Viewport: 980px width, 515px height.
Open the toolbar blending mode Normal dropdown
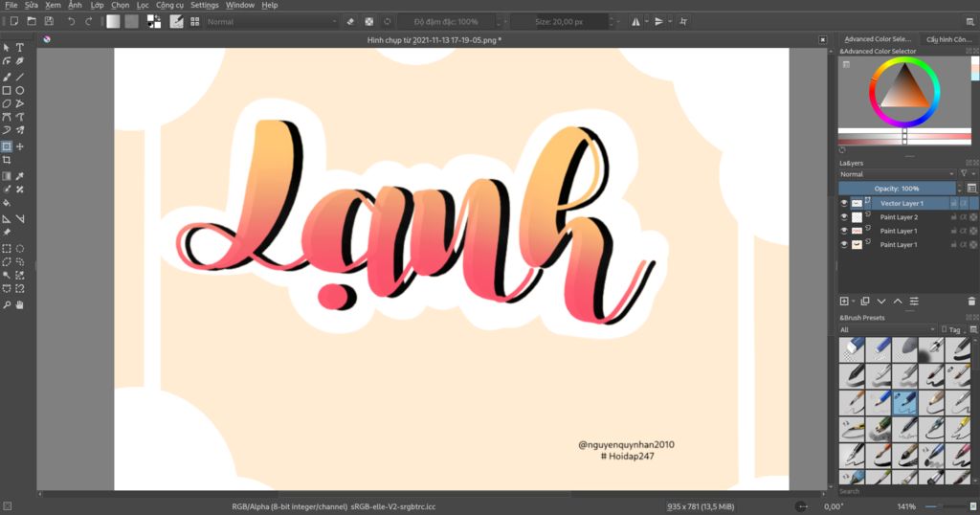[271, 21]
